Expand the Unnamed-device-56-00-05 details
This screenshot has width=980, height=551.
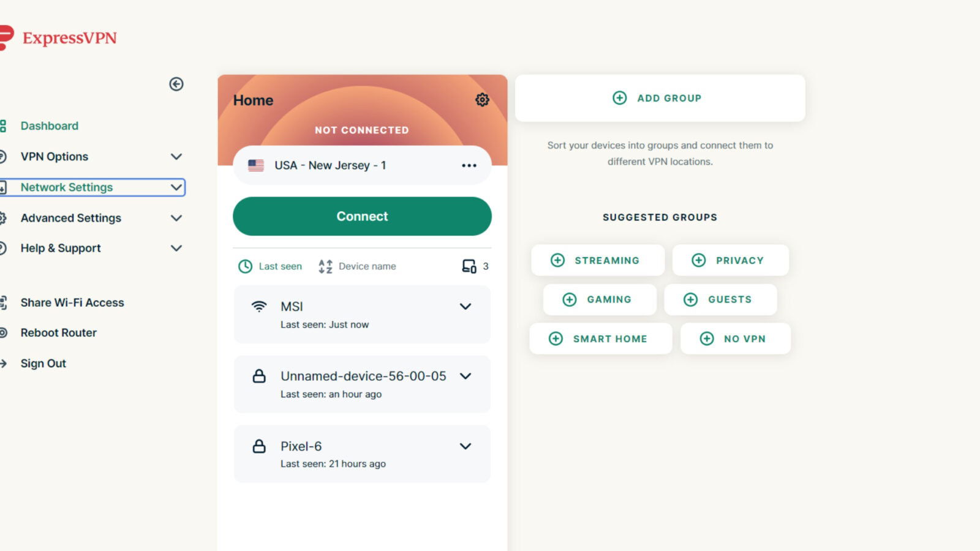pos(466,376)
